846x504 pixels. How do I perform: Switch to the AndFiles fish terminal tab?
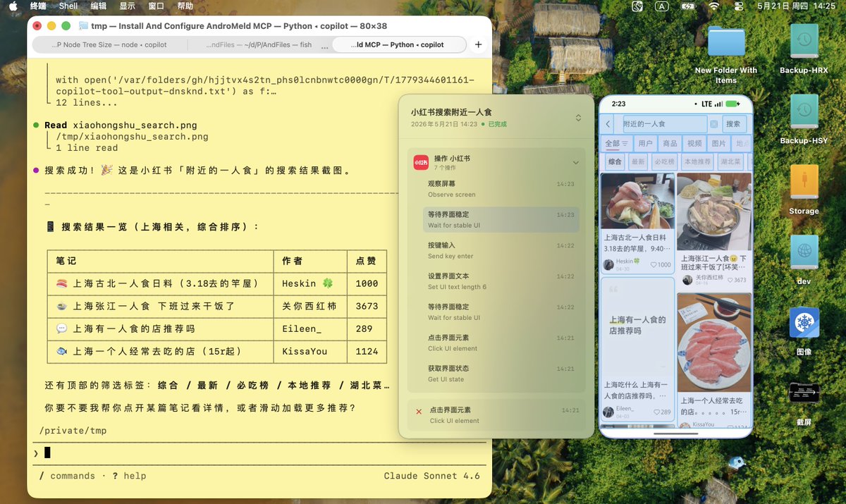pos(259,44)
